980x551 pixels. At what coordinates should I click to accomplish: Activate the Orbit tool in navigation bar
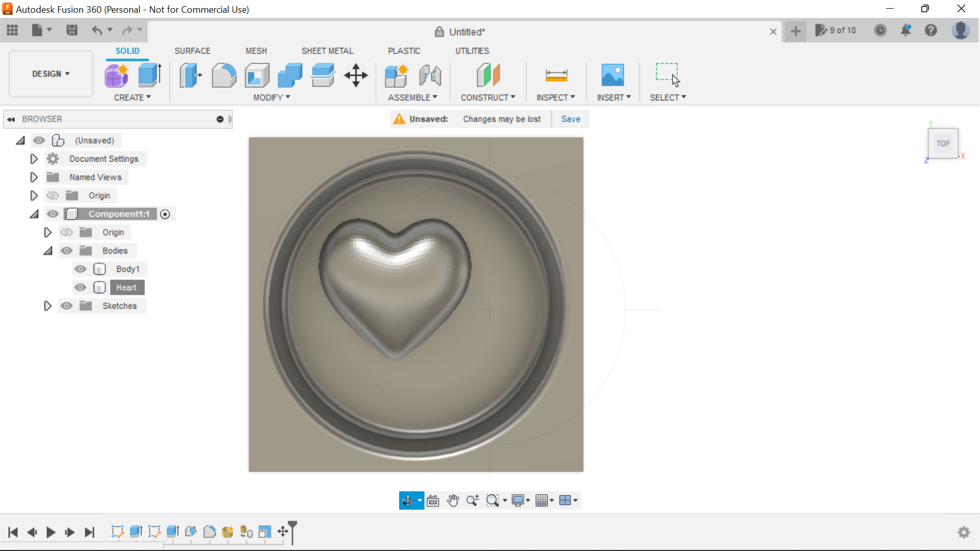408,500
